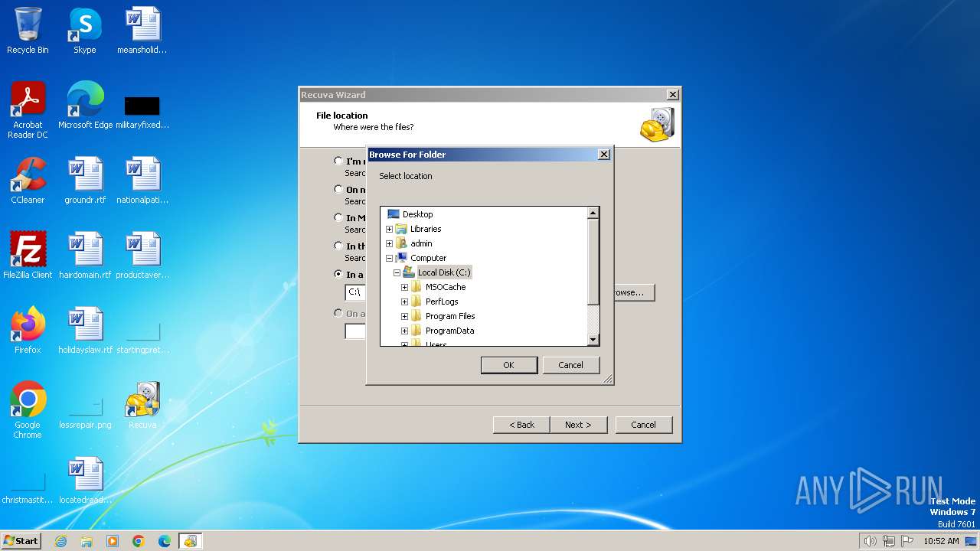Select the groundr.rtf desktop file
Viewport: 980px width, 551px height.
(85, 181)
